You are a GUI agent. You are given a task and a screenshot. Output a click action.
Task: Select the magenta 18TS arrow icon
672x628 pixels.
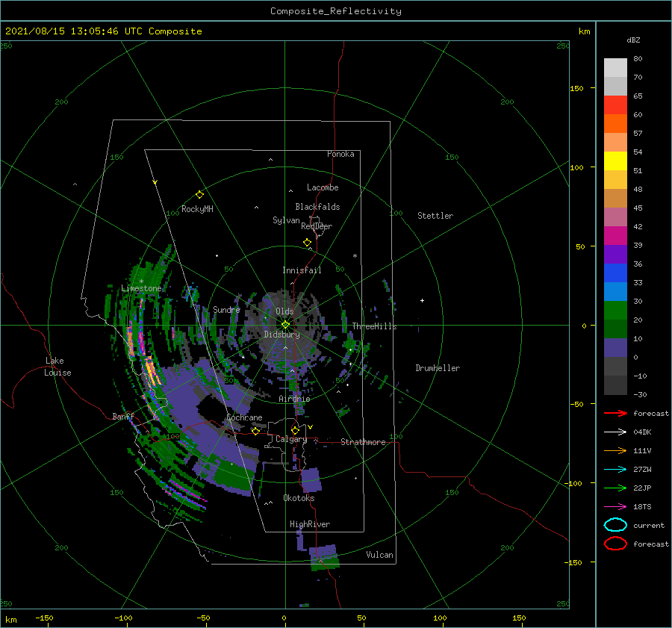(x=615, y=507)
